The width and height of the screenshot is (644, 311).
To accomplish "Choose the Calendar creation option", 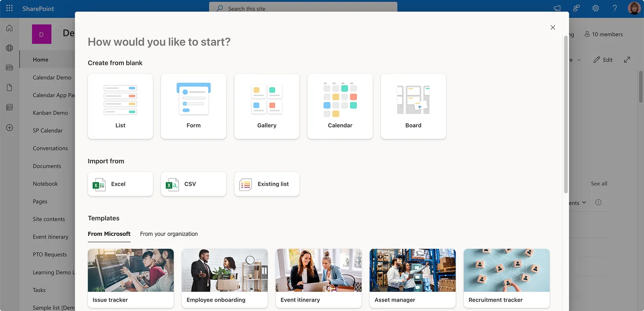I will coord(340,106).
